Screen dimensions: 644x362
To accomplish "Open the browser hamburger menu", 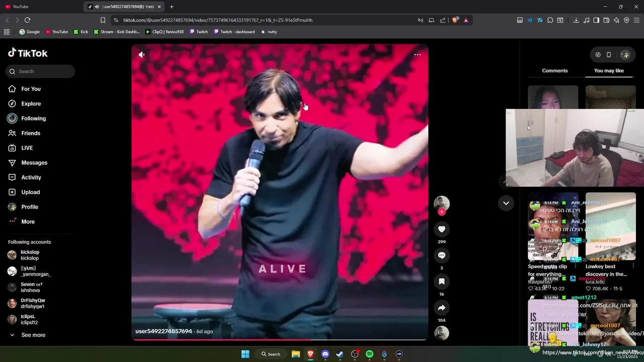I will pos(636,20).
